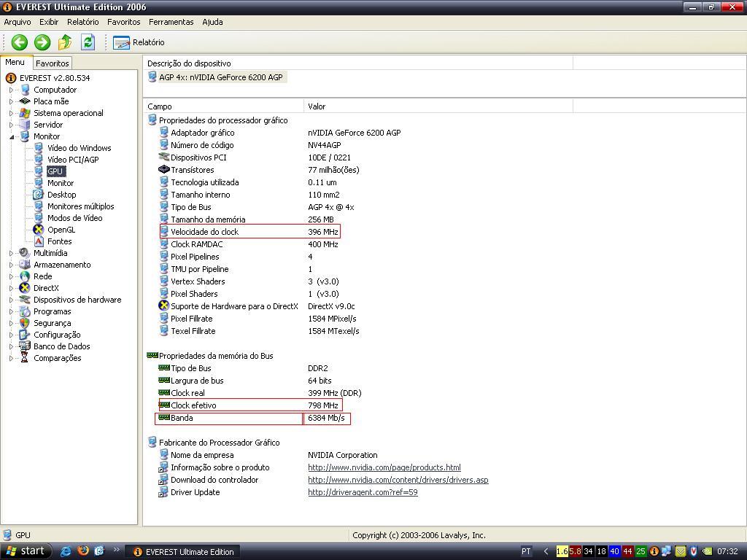Viewport: 747px width, 560px height.
Task: Click EVEREST Ultimate Edition taskbar button
Action: tap(184, 552)
